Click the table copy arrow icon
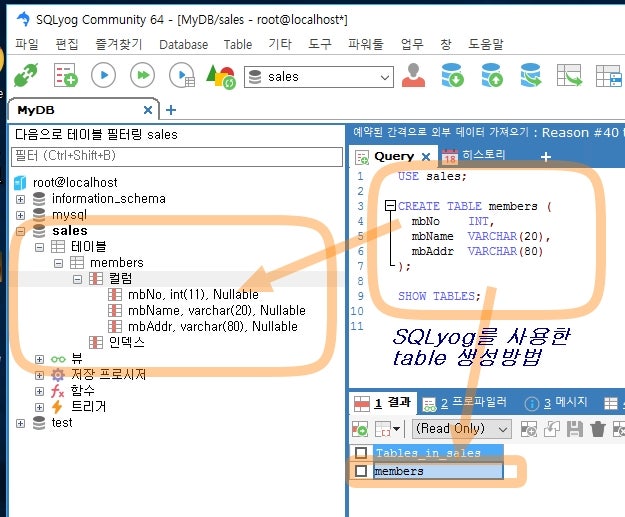The width and height of the screenshot is (625, 517). tap(569, 75)
